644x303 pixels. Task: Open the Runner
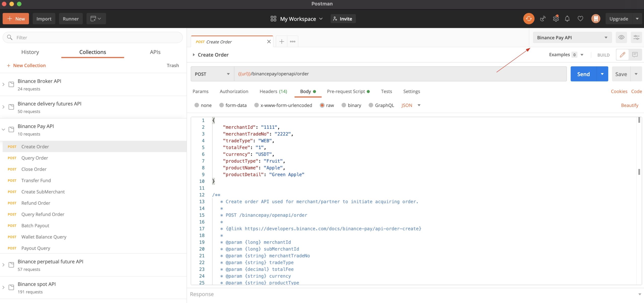[x=71, y=19]
